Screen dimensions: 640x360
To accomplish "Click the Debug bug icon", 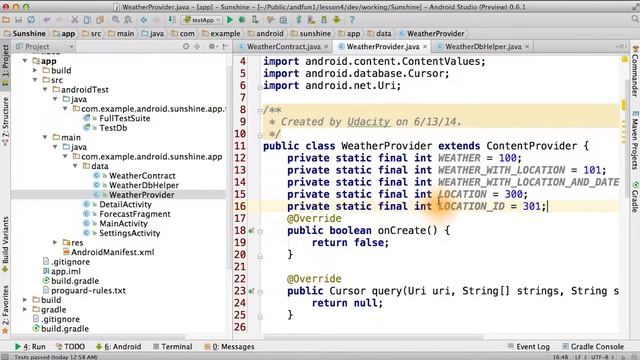I will (242, 20).
